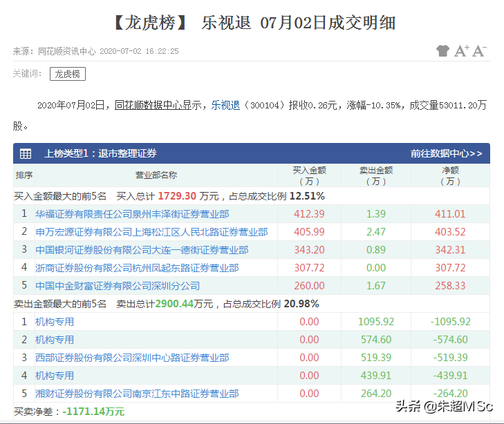This screenshot has height=424, width=504.
Task: Select buy amount value 343.20
Action: point(309,250)
